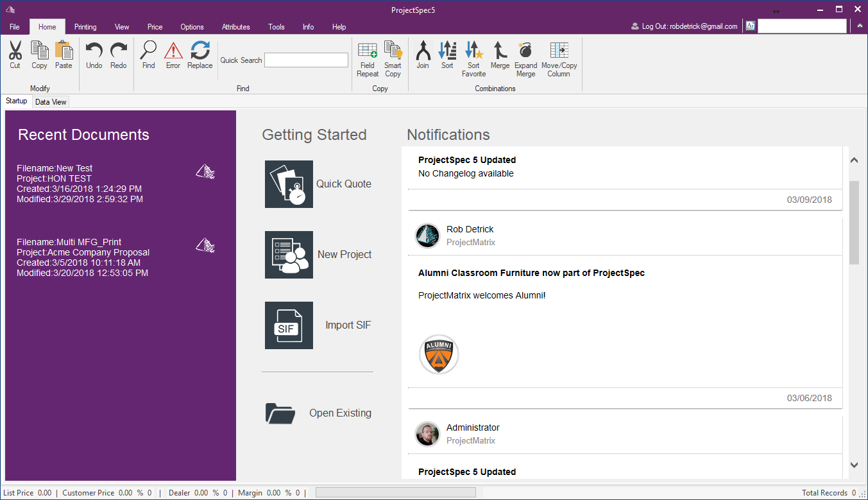Collapse the ribbon with the top-right arrow
Image resolution: width=868 pixels, height=500 pixels.
(860, 26)
